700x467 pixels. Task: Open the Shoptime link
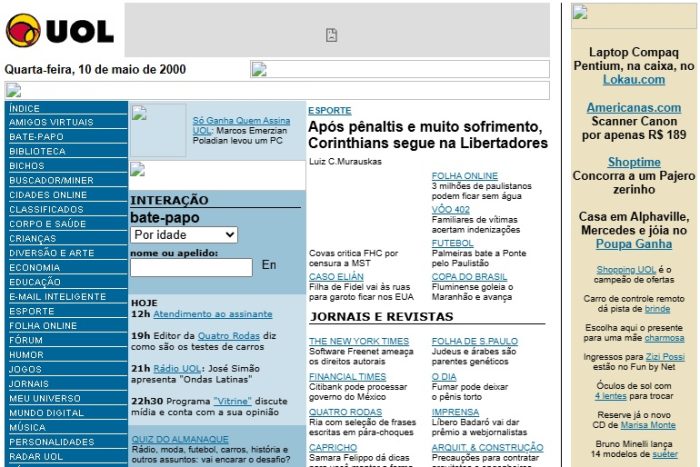point(634,162)
